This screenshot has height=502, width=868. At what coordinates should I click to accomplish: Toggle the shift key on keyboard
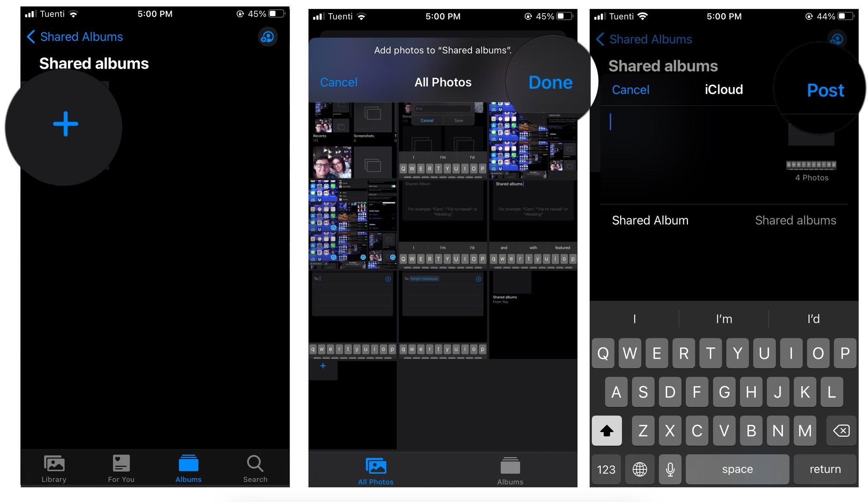(x=607, y=430)
